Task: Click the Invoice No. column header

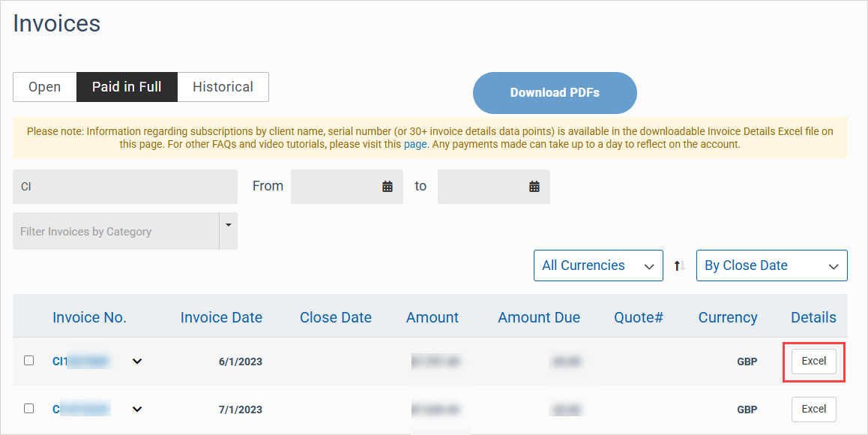Action: coord(89,317)
